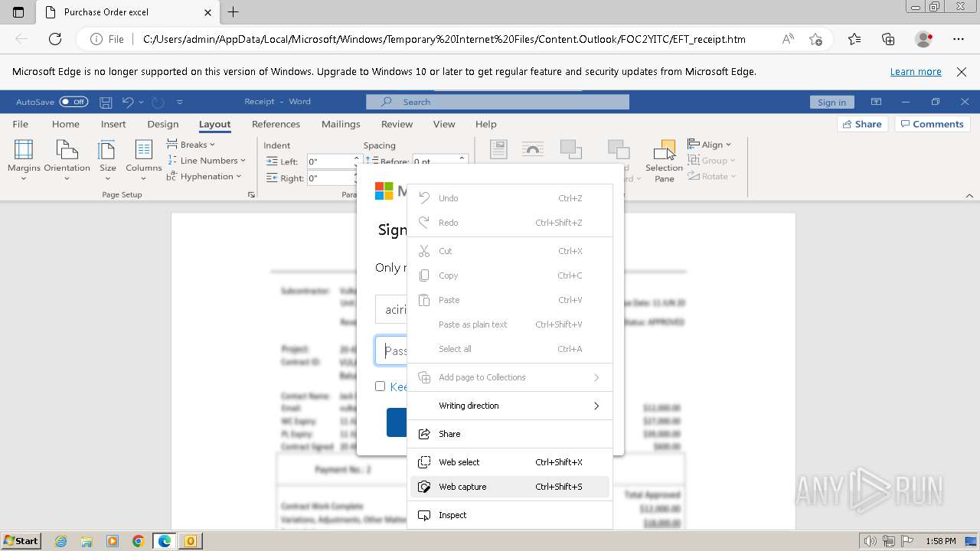Screen dimensions: 980x551
Task: Click the Edge profile avatar
Action: pos(924,39)
